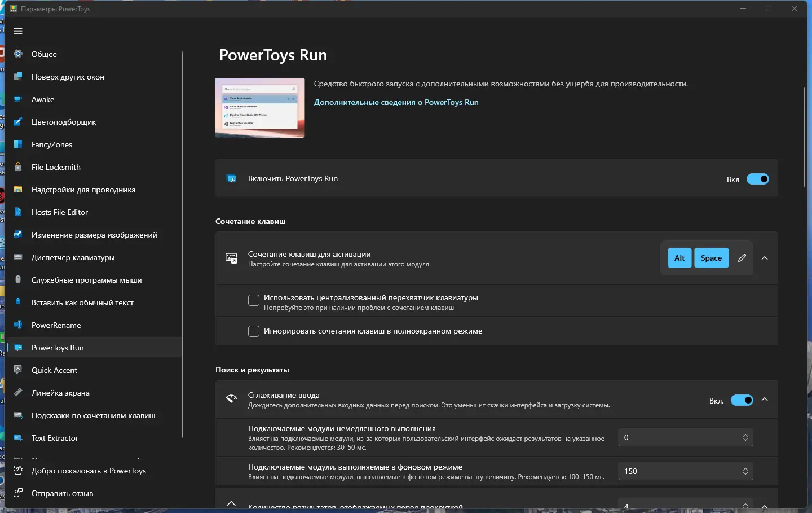Disable the Сглаживание ввода toggle
This screenshot has width=812, height=513.
tap(742, 400)
